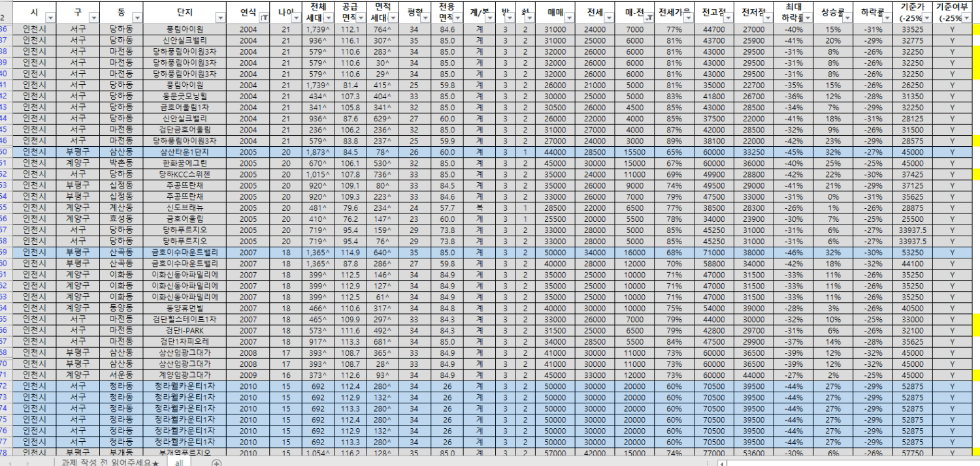Select the 한화꿈에그린 cell
This screenshot has height=466, width=980.
[x=185, y=163]
